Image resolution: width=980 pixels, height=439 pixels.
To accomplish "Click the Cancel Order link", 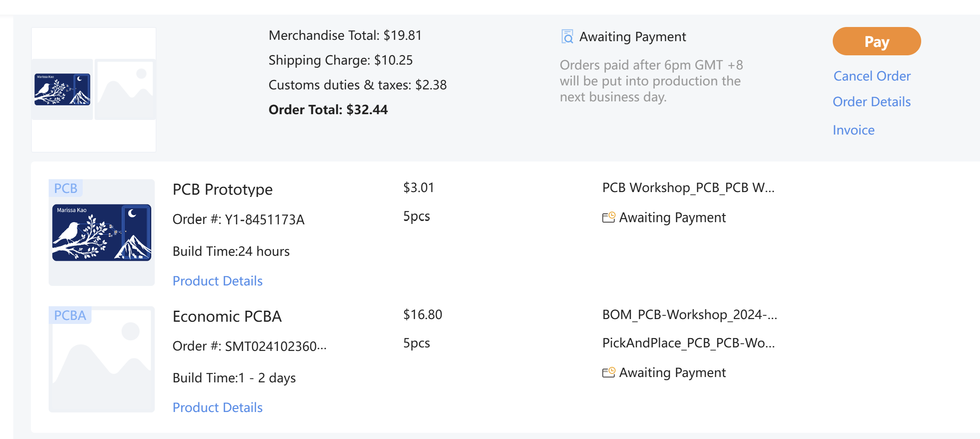I will [872, 76].
